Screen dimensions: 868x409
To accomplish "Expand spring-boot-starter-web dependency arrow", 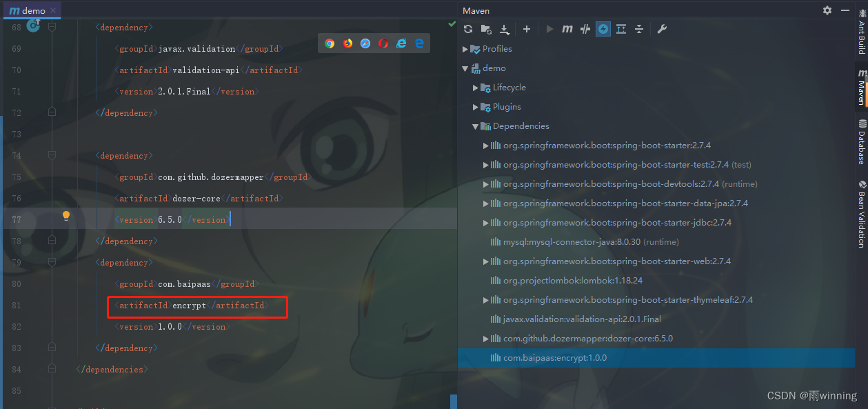I will click(x=485, y=261).
